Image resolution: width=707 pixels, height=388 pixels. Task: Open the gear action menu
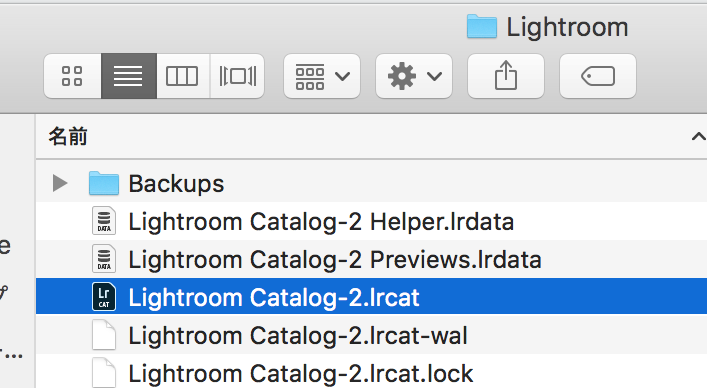coord(414,76)
